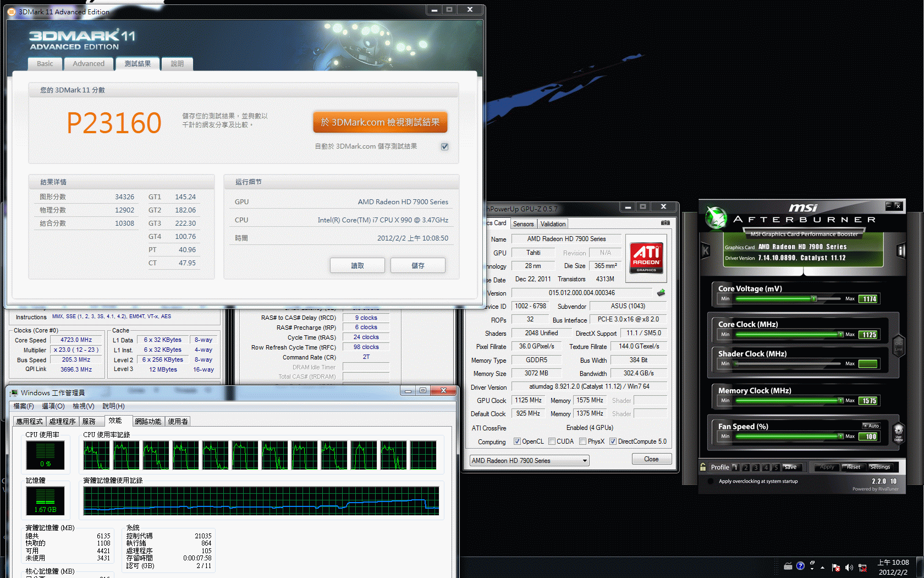Click Close button in GPU-Z
Image resolution: width=924 pixels, height=578 pixels.
coord(651,459)
